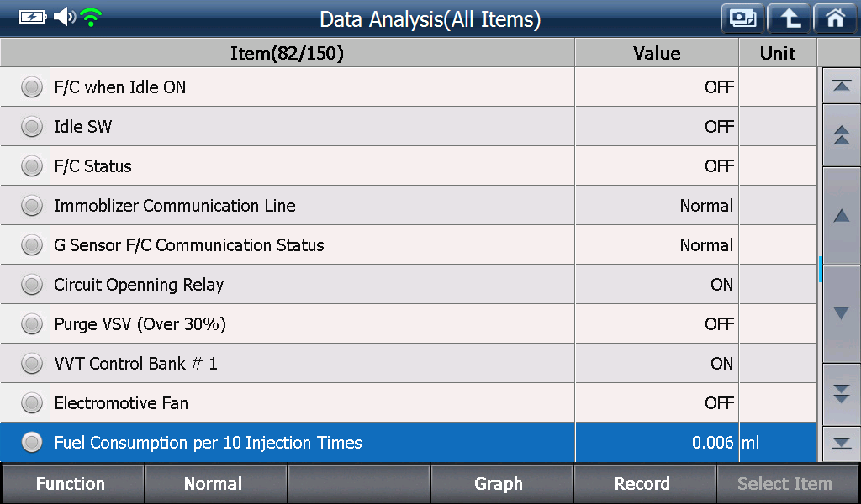Viewport: 861px width, 504px height.
Task: Select radio for Circuit Openning Relay
Action: click(x=32, y=285)
